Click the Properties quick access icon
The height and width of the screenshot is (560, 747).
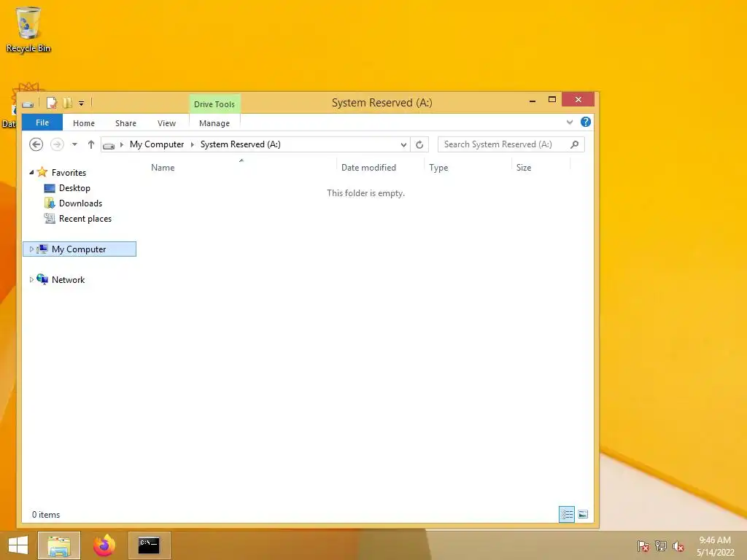pyautogui.click(x=52, y=103)
